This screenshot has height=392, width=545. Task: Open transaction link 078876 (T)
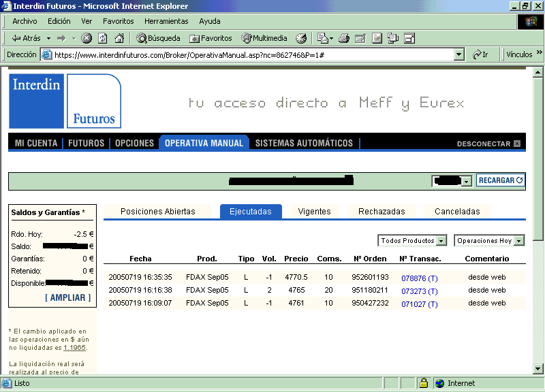tap(420, 278)
